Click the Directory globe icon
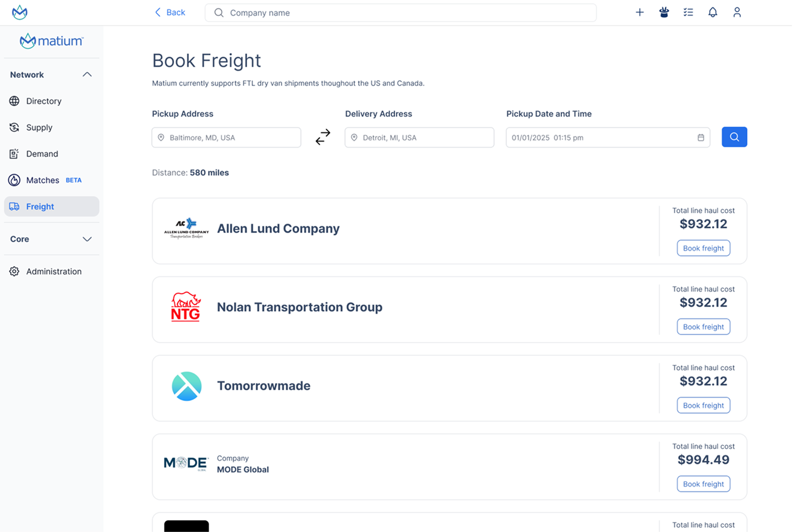 (x=14, y=101)
